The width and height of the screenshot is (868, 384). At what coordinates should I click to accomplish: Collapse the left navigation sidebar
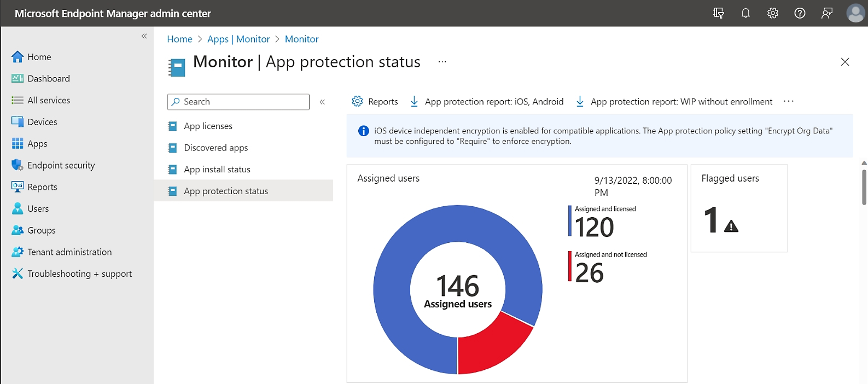click(x=144, y=36)
